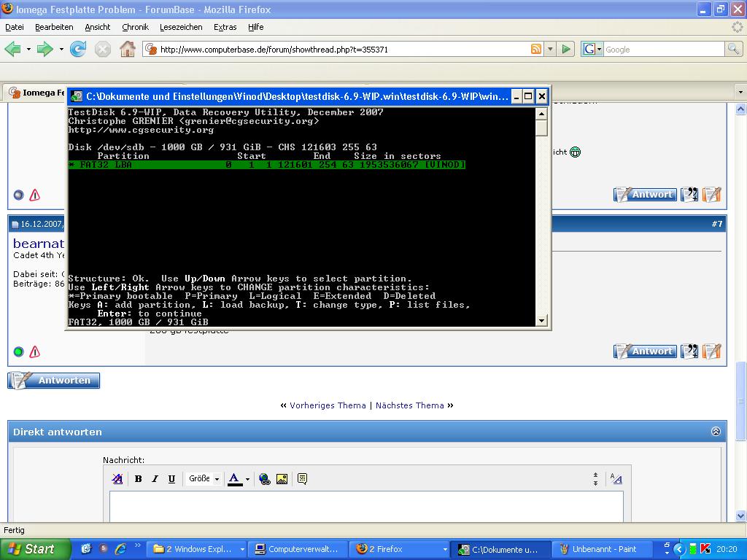Click the editor size stepper arrows
Image resolution: width=747 pixels, height=560 pixels.
click(x=595, y=479)
